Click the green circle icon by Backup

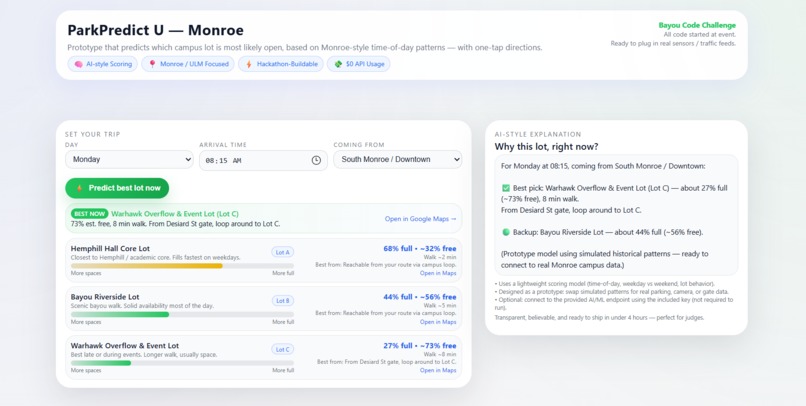tap(506, 232)
